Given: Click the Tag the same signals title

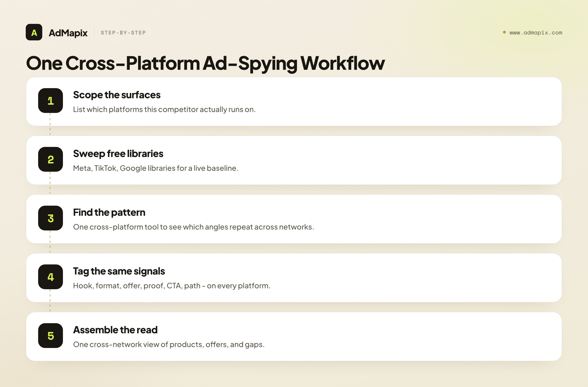Looking at the screenshot, I should [119, 271].
